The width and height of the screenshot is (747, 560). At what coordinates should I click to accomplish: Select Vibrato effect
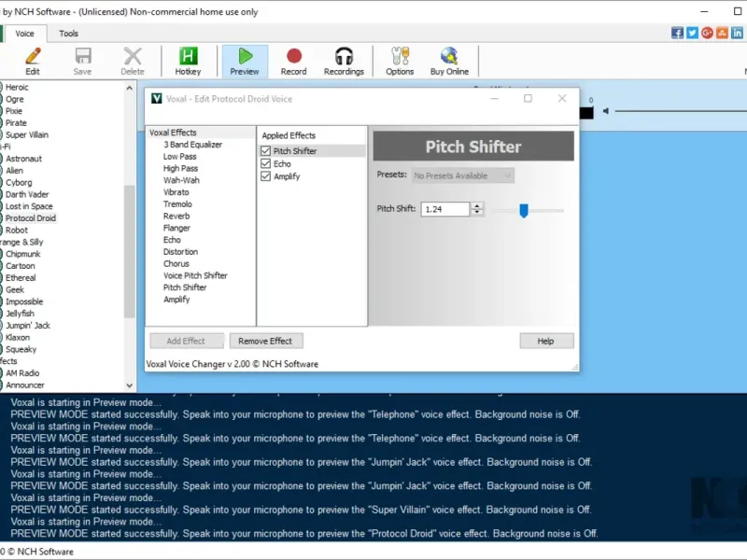click(176, 192)
